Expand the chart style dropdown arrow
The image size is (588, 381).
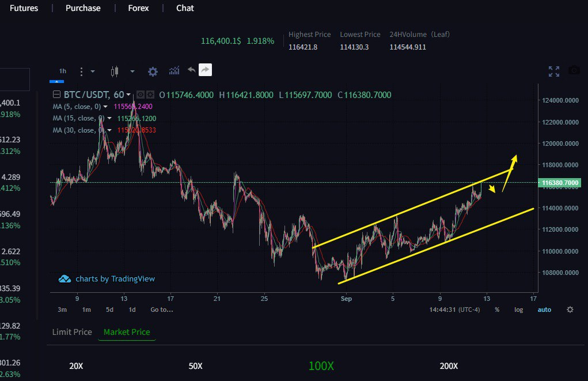132,71
